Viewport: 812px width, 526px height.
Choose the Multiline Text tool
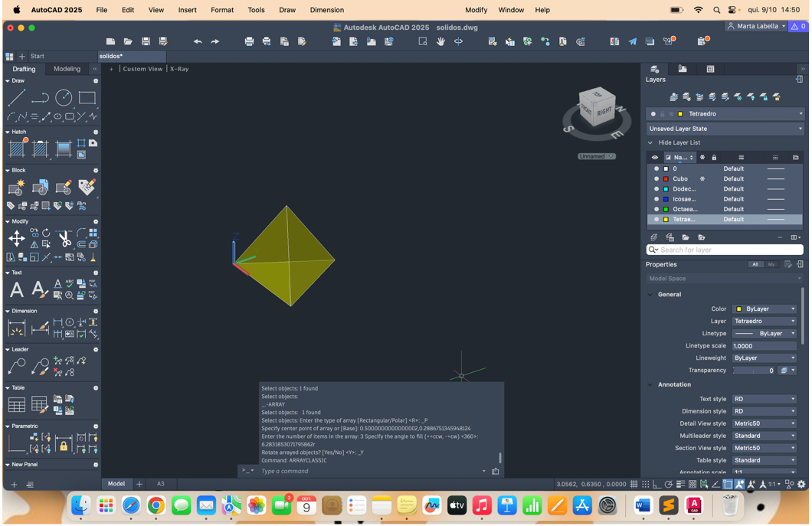[x=16, y=290]
